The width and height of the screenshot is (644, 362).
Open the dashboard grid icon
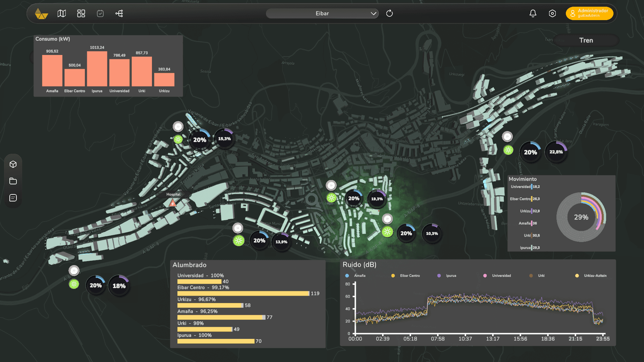tap(81, 13)
